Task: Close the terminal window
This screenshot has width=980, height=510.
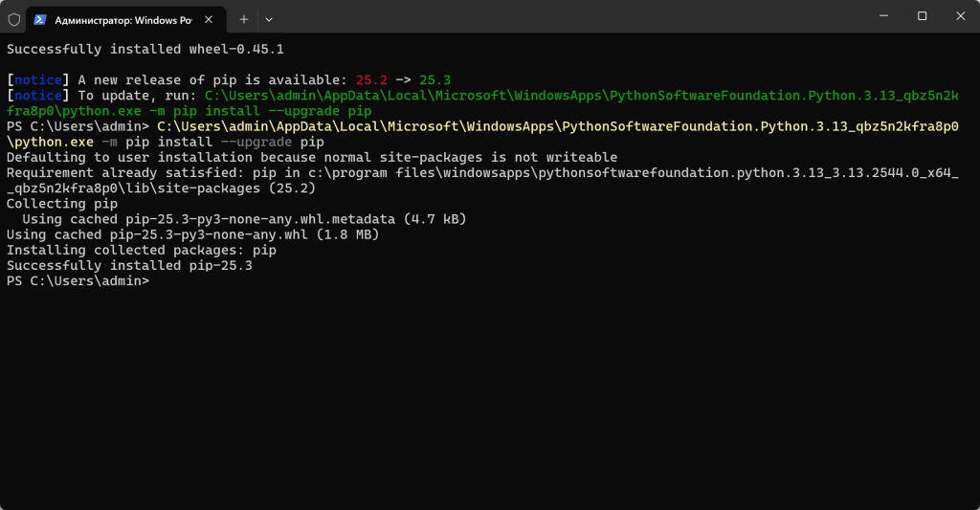Action: 960,16
